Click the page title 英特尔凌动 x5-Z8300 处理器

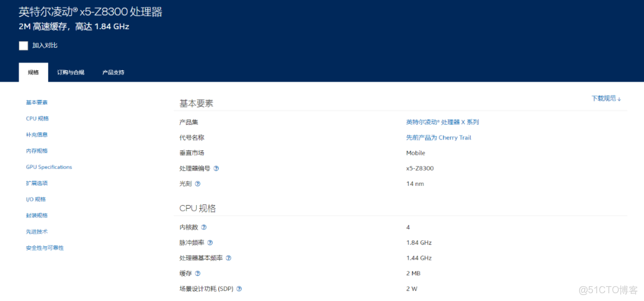[x=91, y=12]
